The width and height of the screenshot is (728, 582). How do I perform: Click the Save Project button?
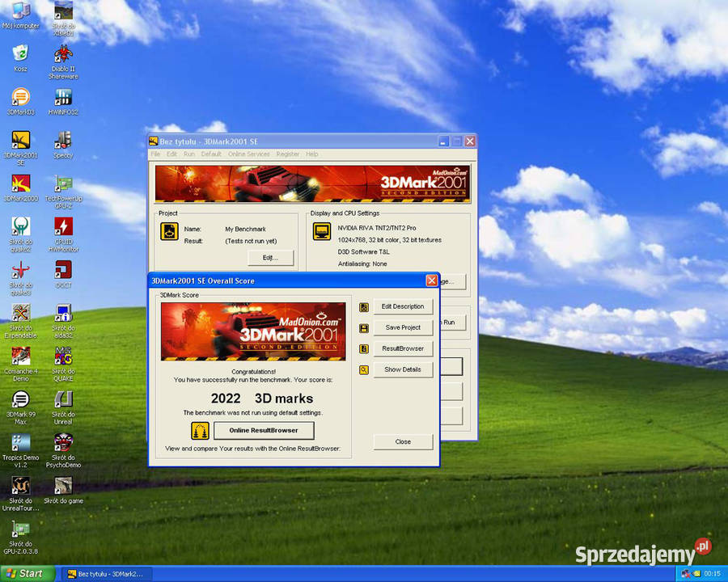click(403, 327)
